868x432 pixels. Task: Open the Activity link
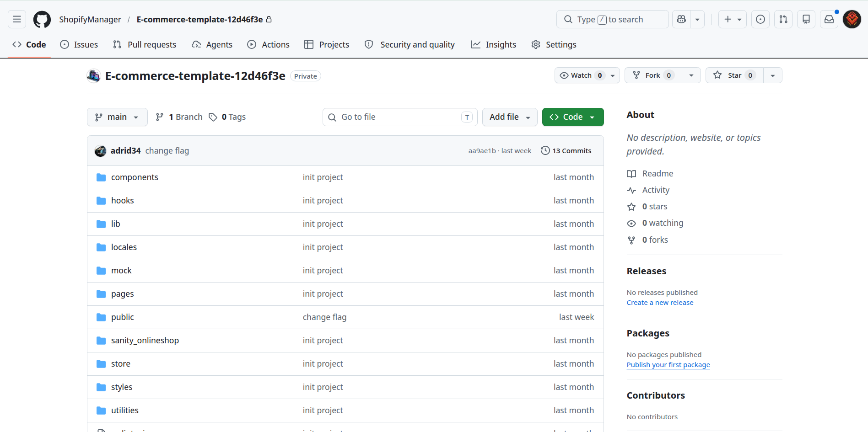(648, 190)
